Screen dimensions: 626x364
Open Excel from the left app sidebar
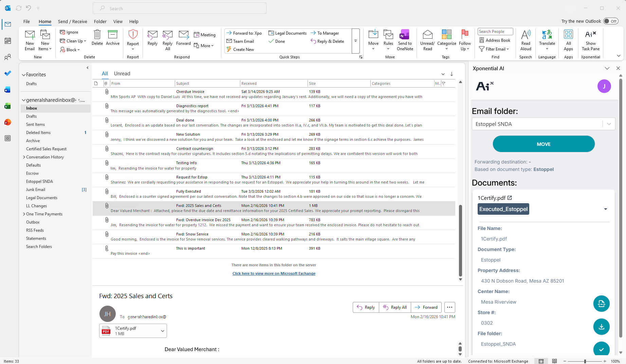(x=7, y=106)
